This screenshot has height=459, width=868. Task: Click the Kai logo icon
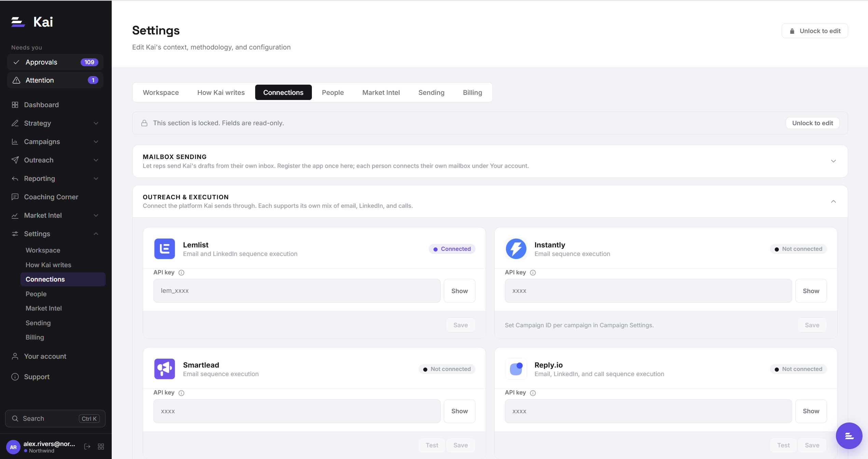coord(18,22)
